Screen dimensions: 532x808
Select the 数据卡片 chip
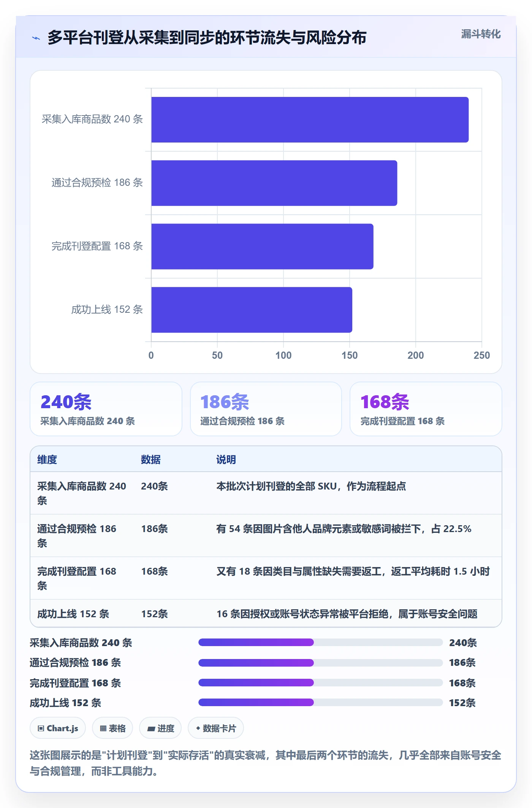pyautogui.click(x=216, y=728)
